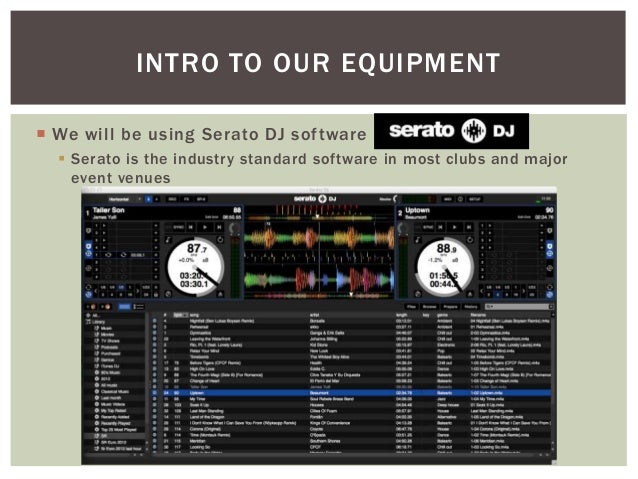Adjust the deck 2 gain knob

pos(403,228)
